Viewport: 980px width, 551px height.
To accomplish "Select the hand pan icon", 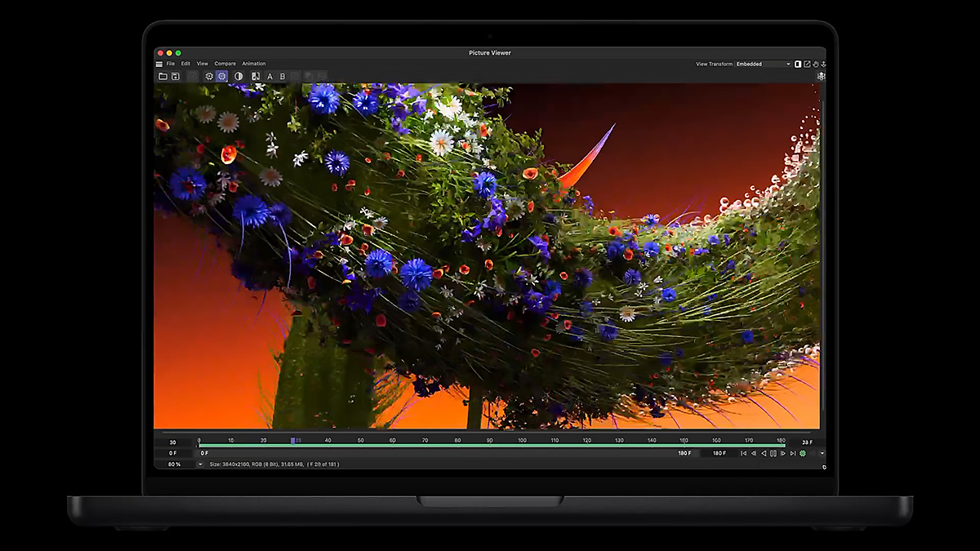I will [x=815, y=64].
